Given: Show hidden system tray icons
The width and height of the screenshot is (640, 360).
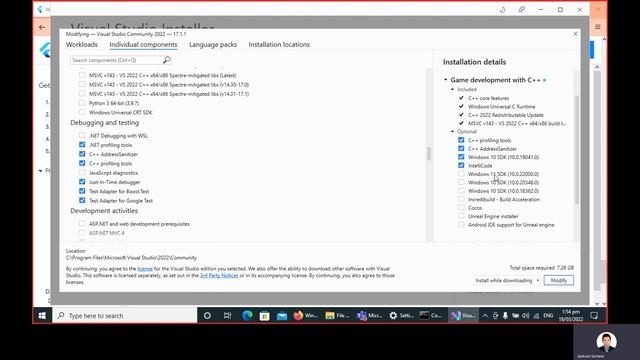Looking at the screenshot, I should click(x=485, y=316).
